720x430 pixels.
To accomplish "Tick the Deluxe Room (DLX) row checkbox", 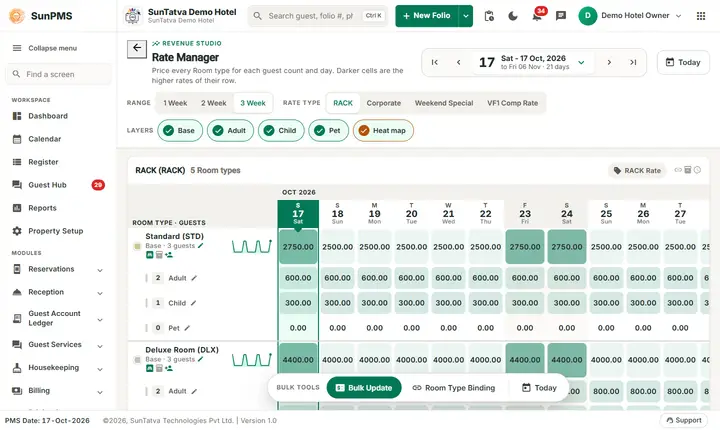I will tap(137, 360).
